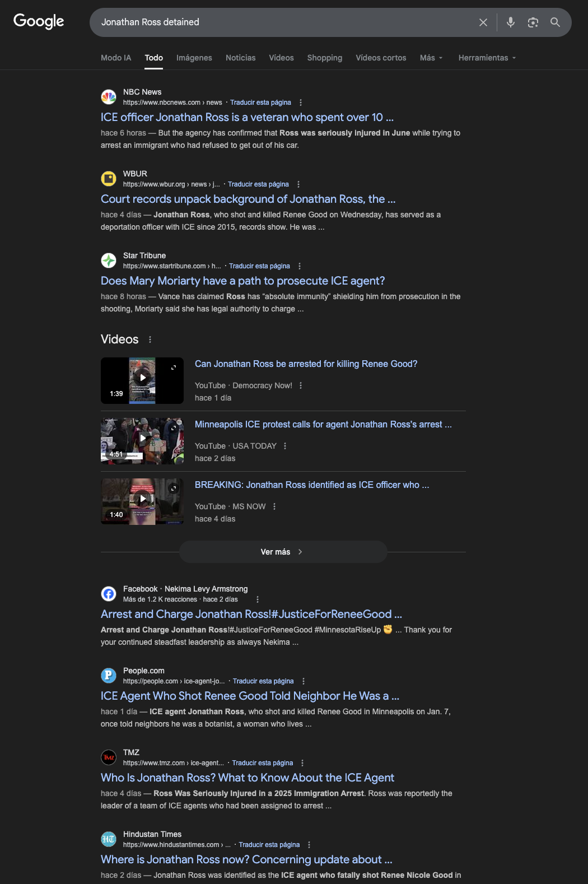Clear the search query with the X icon
588x884 pixels.
(x=483, y=22)
